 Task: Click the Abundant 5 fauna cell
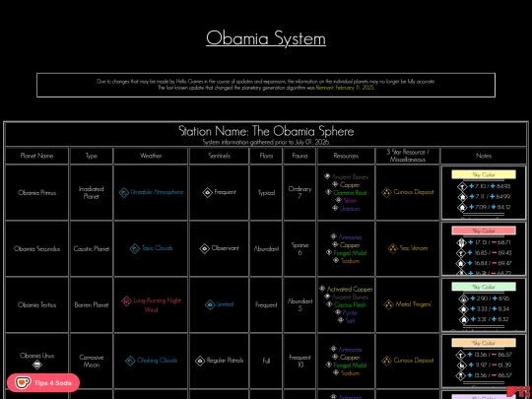pos(299,304)
